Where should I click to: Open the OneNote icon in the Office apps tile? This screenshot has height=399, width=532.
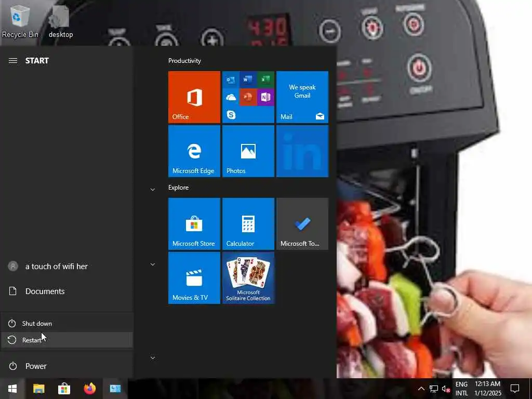(265, 97)
